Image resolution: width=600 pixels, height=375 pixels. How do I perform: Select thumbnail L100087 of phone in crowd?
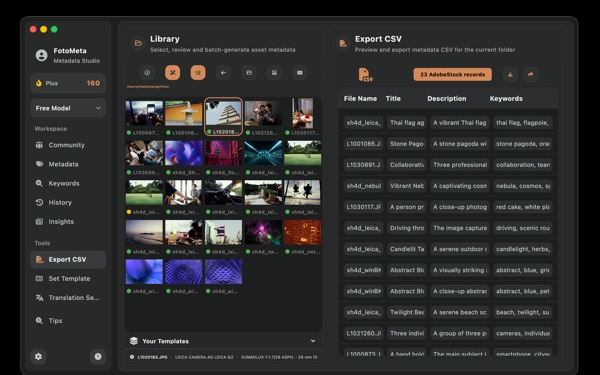[144, 113]
